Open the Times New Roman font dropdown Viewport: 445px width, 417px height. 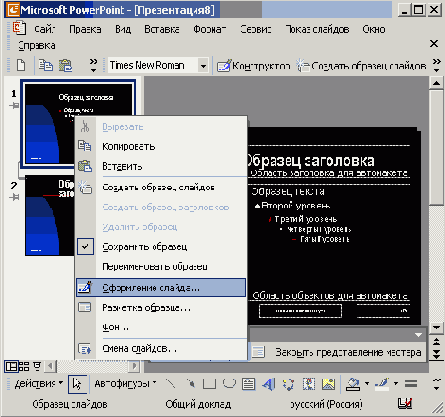point(203,65)
